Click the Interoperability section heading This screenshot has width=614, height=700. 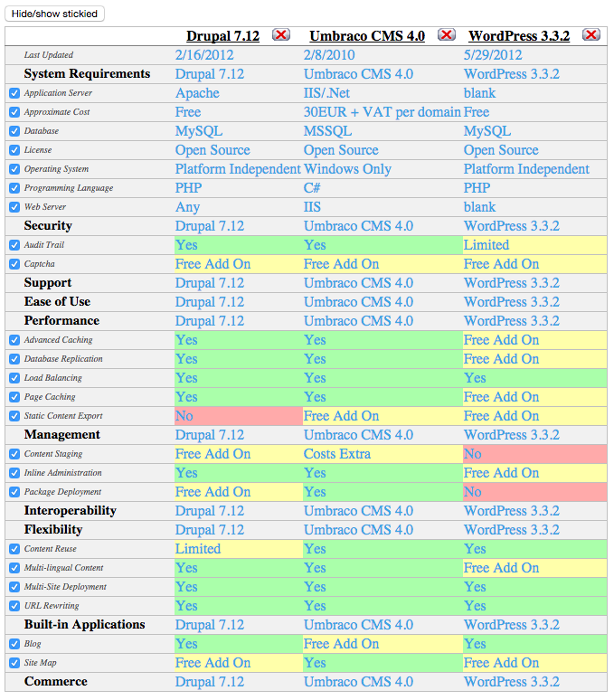coord(70,510)
